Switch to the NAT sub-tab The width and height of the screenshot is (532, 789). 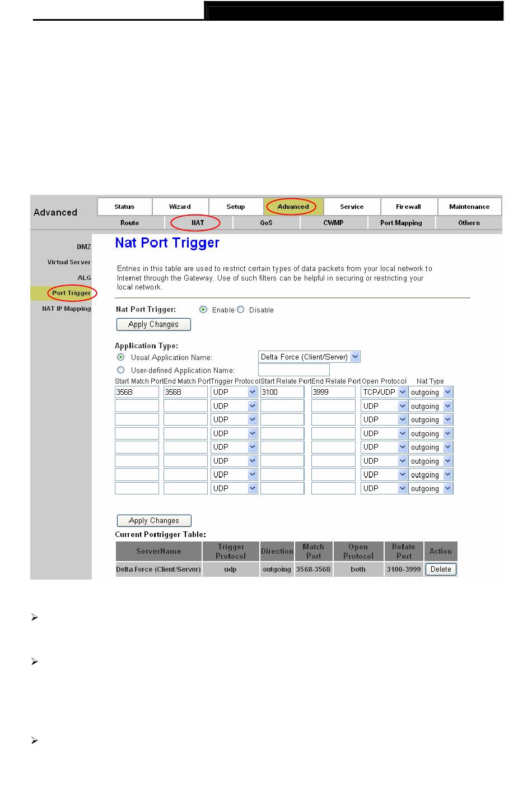[x=197, y=223]
